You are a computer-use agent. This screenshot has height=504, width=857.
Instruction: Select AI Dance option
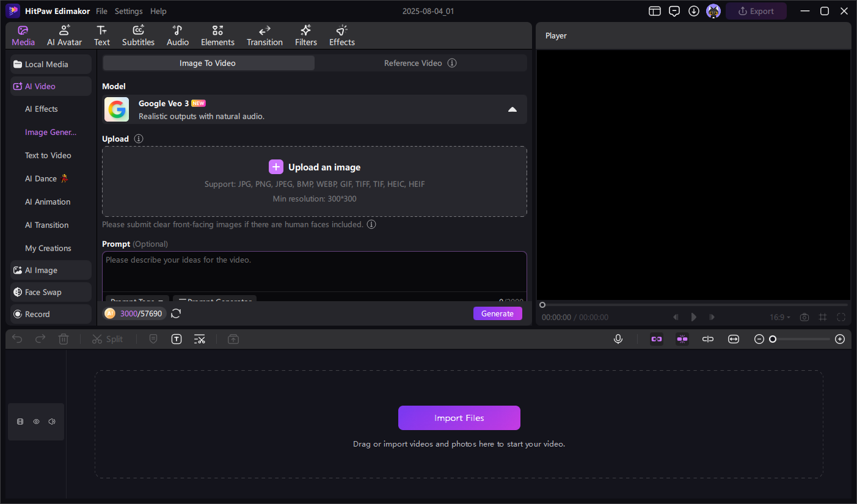(x=46, y=178)
